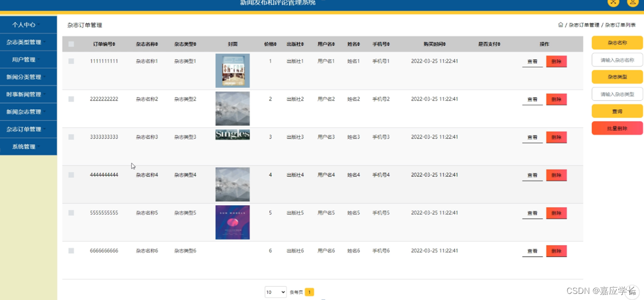644x300 pixels.
Task: Delete the order 6666666666 row
Action: coord(556,251)
